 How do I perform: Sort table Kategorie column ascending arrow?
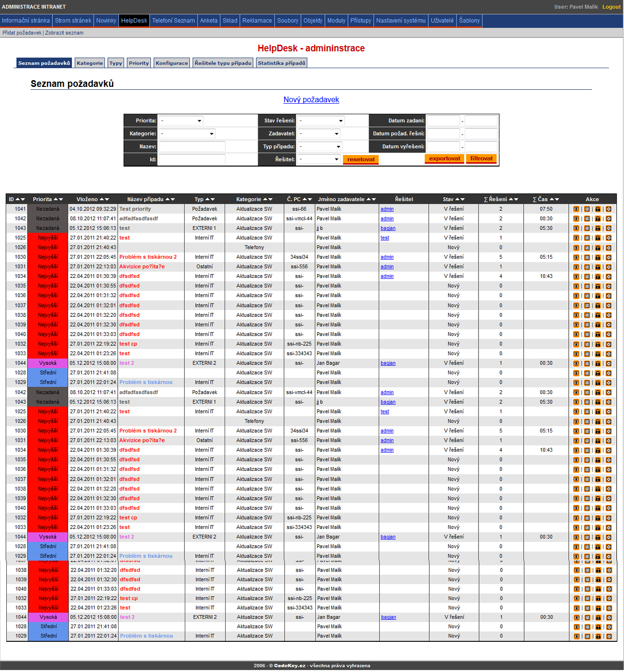(x=265, y=199)
